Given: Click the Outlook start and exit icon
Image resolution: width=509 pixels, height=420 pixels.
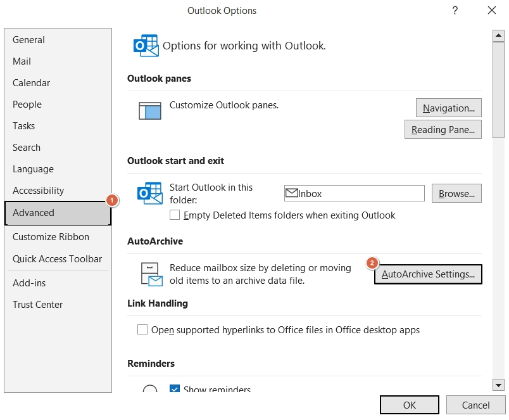Looking at the screenshot, I should point(149,193).
